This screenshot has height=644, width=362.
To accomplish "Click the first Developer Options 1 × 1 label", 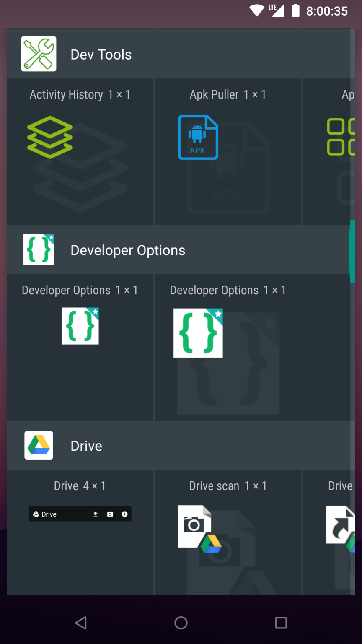I will point(80,290).
